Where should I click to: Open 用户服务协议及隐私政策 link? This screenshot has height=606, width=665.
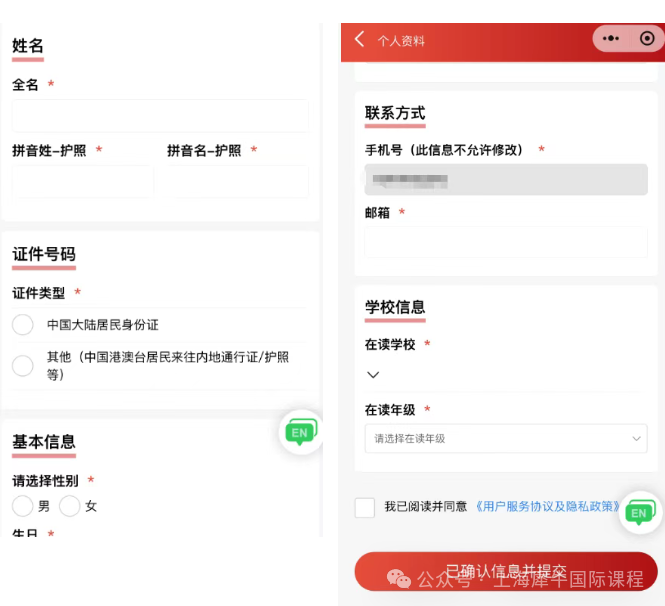(x=546, y=506)
